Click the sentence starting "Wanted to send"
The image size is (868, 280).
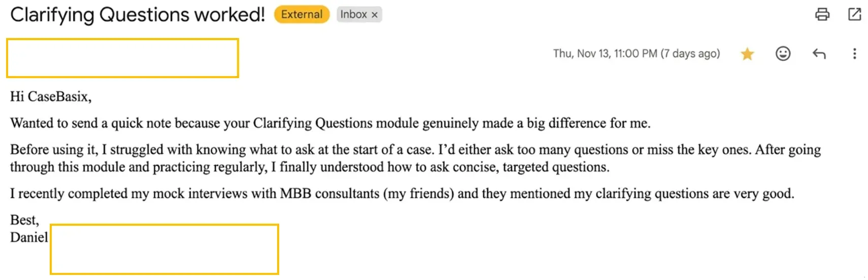point(330,123)
